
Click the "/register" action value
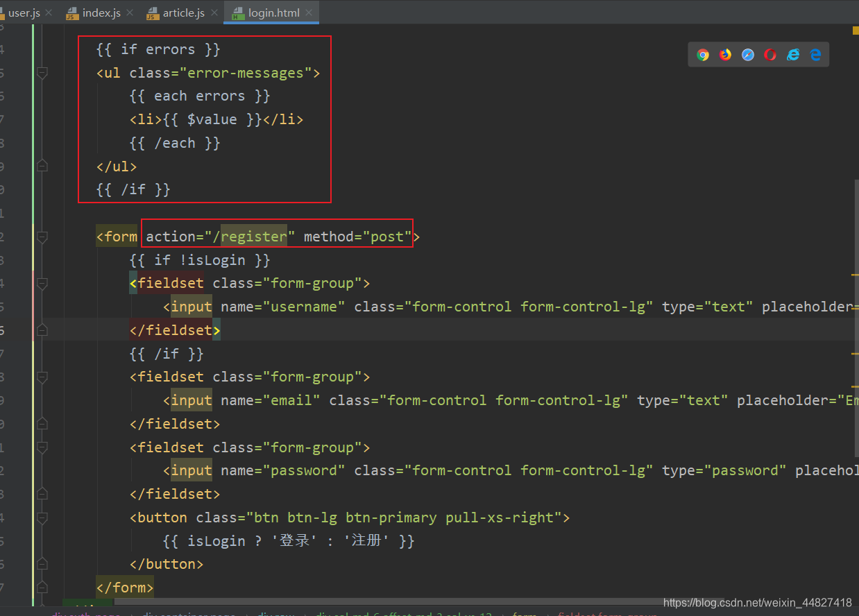(250, 237)
